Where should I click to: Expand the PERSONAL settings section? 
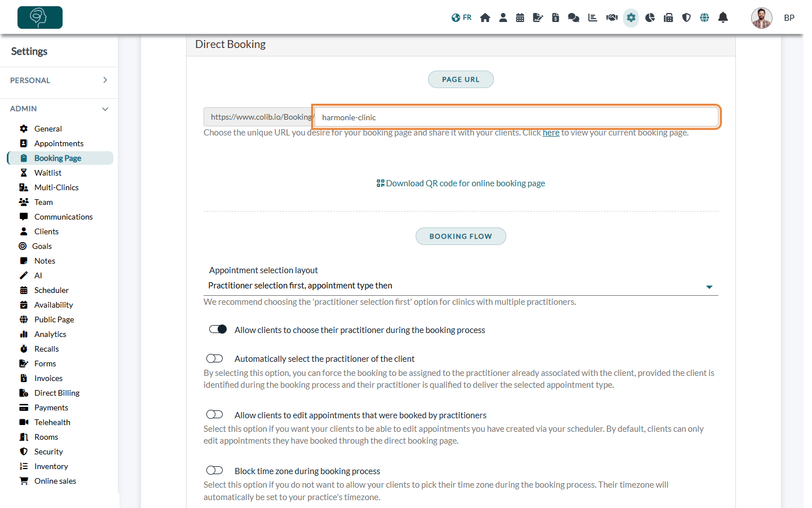tap(59, 80)
